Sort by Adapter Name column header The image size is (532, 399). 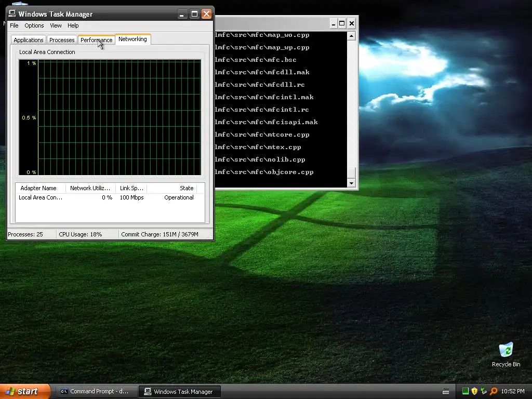pos(41,188)
